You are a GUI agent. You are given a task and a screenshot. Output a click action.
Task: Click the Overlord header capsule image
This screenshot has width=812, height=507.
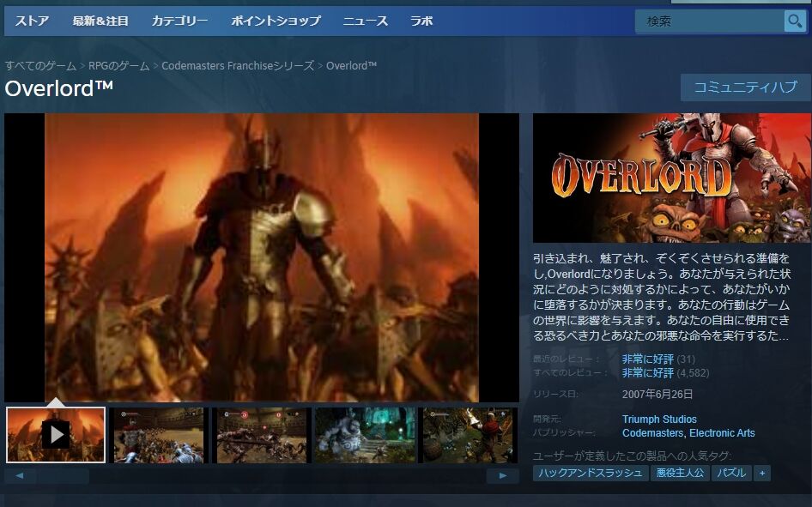pos(672,178)
